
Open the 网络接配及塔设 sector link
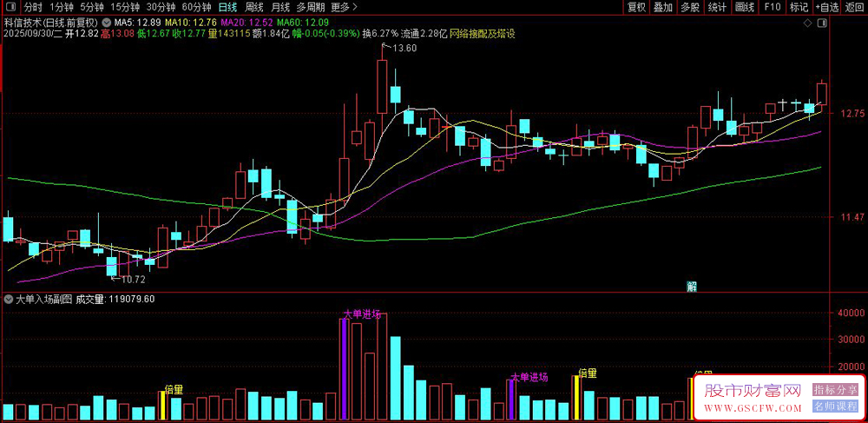click(x=482, y=33)
